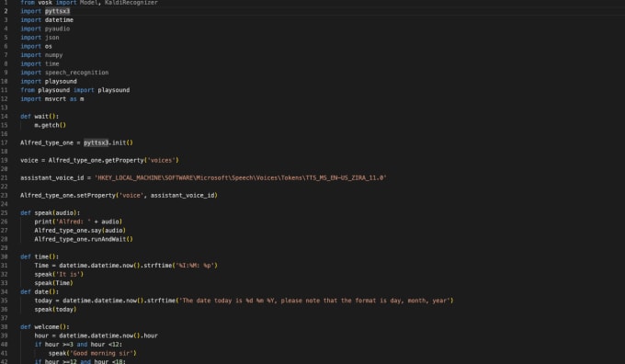The image size is (625, 364).
Task: Click 'speech_recognition' import on line 9
Action: (x=76, y=73)
